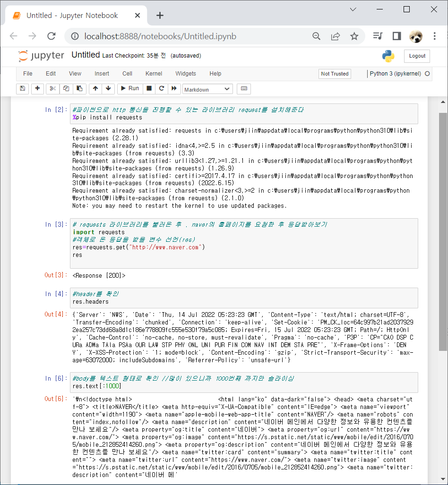Screen dimensions: 448x485
Task: Click the Jupyter logo
Action: (41, 56)
